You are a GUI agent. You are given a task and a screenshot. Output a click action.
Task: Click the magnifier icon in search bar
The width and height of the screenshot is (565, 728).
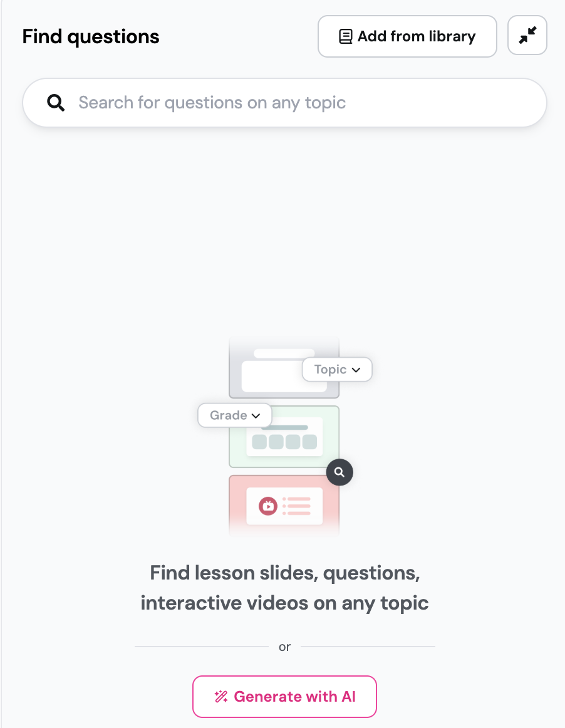56,103
